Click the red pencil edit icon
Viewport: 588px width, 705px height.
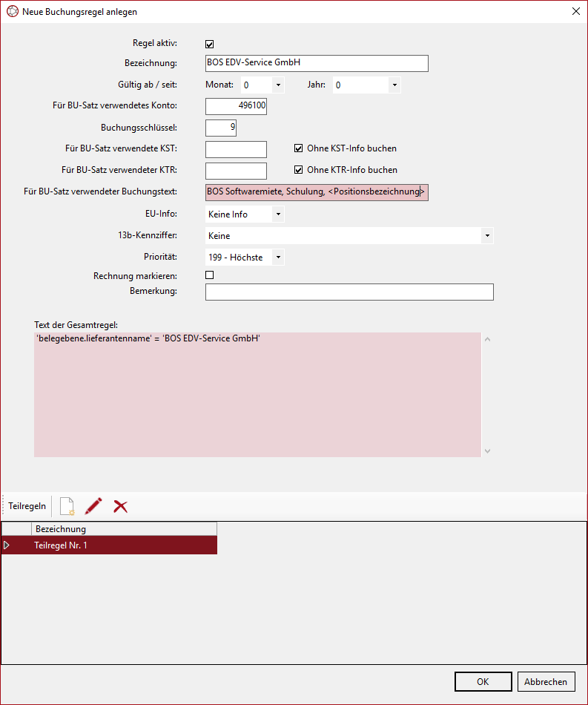coord(93,506)
